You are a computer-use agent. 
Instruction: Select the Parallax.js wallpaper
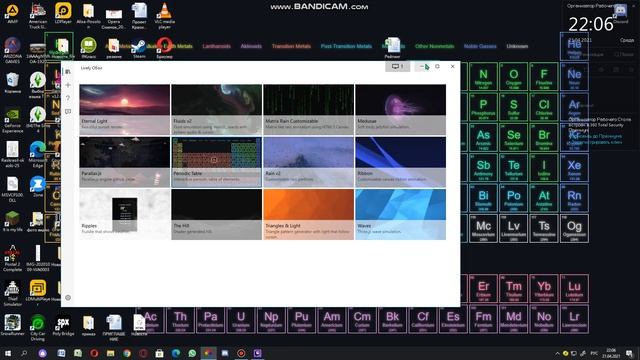[x=124, y=162]
